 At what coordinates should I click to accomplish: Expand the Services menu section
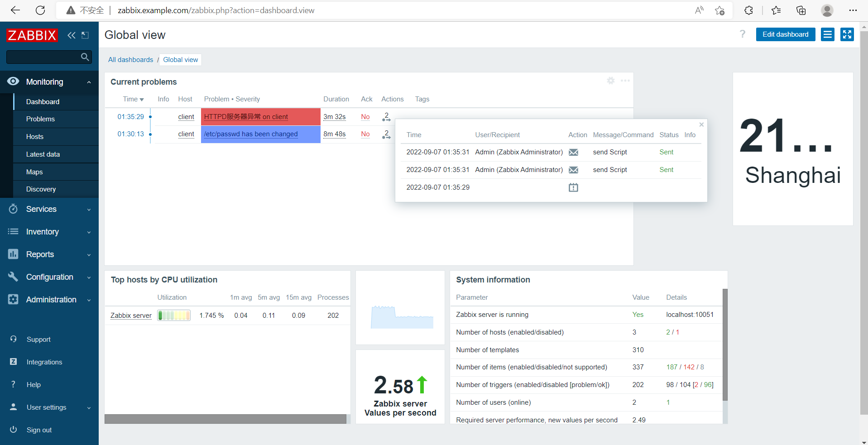[x=89, y=210]
